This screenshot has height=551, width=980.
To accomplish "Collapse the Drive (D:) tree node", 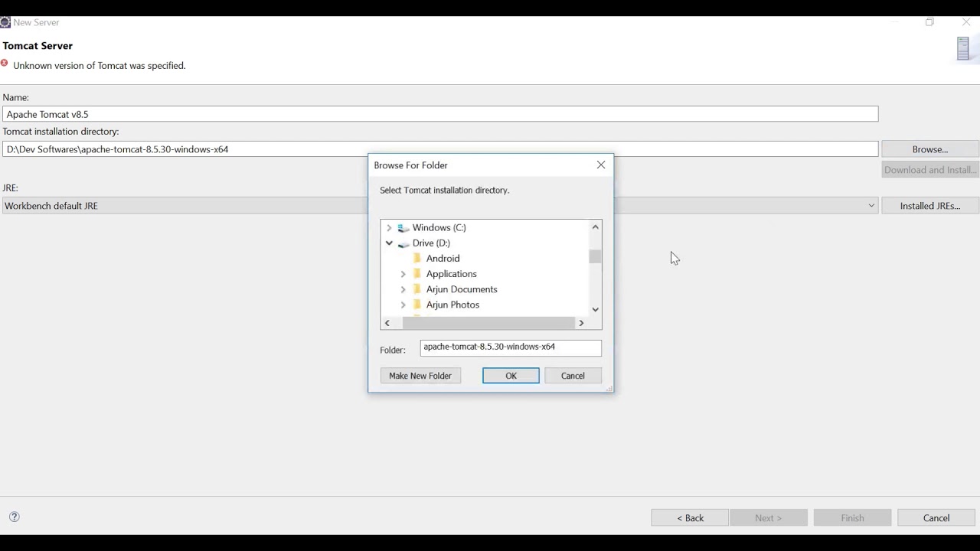I will click(389, 243).
